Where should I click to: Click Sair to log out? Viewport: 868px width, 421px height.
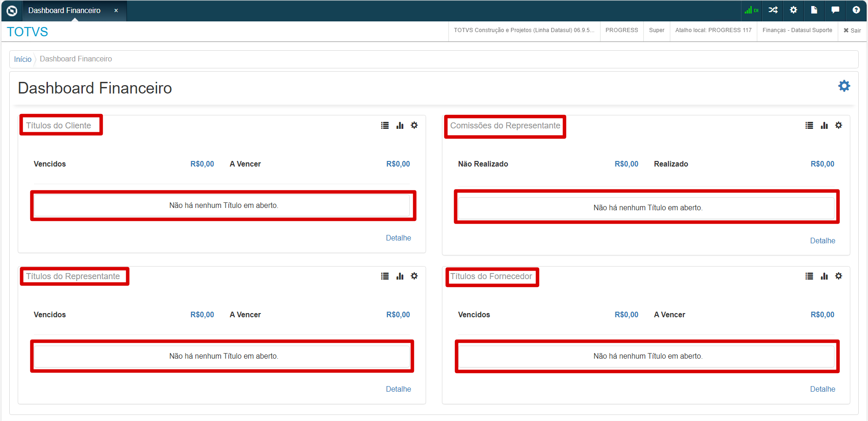coord(852,30)
